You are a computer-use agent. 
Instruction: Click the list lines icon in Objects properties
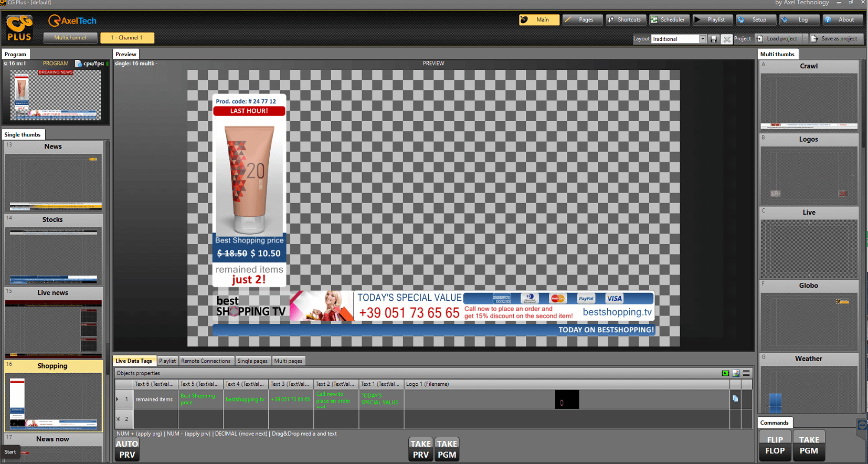click(x=746, y=373)
